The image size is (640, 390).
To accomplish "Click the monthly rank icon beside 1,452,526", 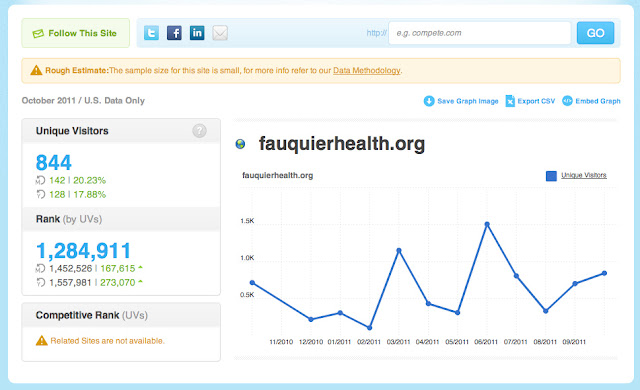I will pyautogui.click(x=40, y=268).
